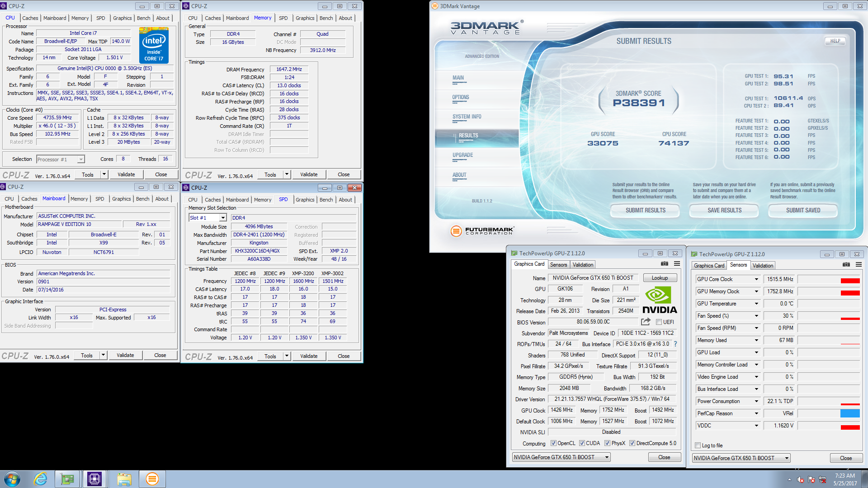The image size is (868, 488).
Task: Click the GPU Core Clock sensor graph
Action: pos(829,279)
